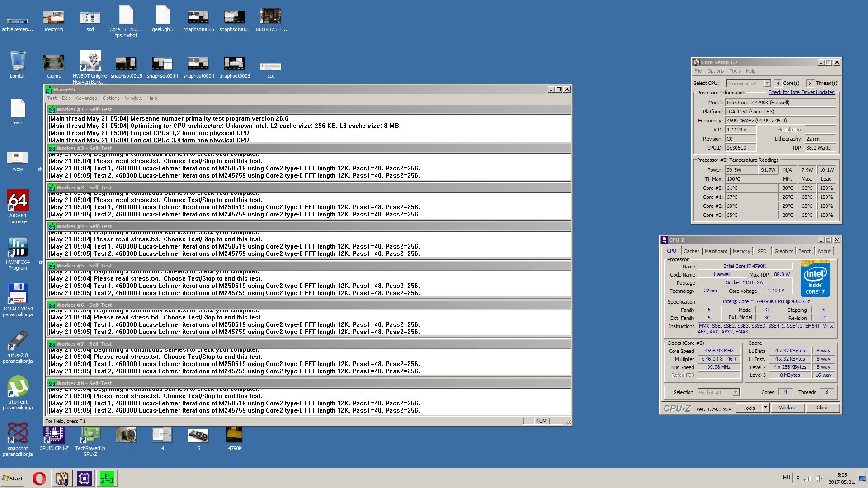Show hidden tray icons arrow
868x488 pixels.
(x=798, y=478)
